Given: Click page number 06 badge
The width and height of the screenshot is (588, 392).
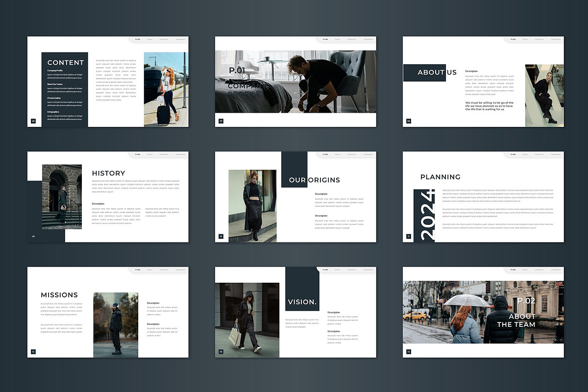Looking at the screenshot, I should click(33, 121).
